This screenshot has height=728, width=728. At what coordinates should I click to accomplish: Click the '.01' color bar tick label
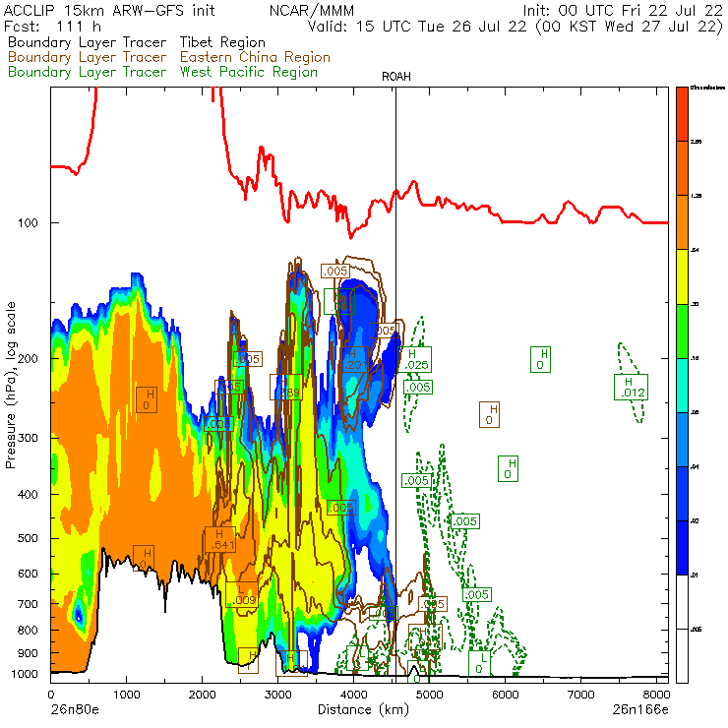pyautogui.click(x=695, y=576)
